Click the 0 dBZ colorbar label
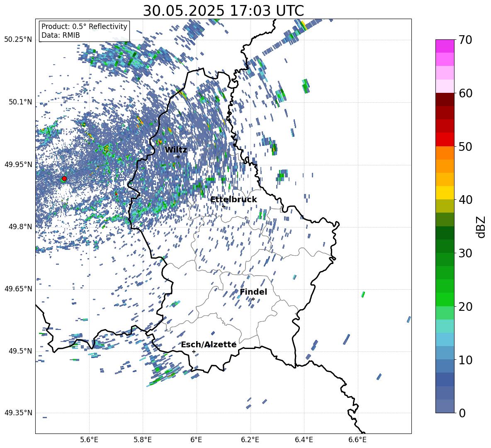 pos(462,413)
